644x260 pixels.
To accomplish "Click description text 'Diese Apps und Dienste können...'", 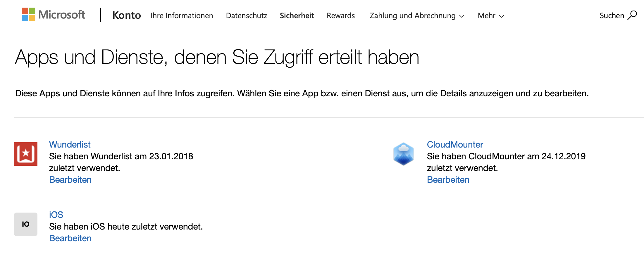I will point(302,93).
